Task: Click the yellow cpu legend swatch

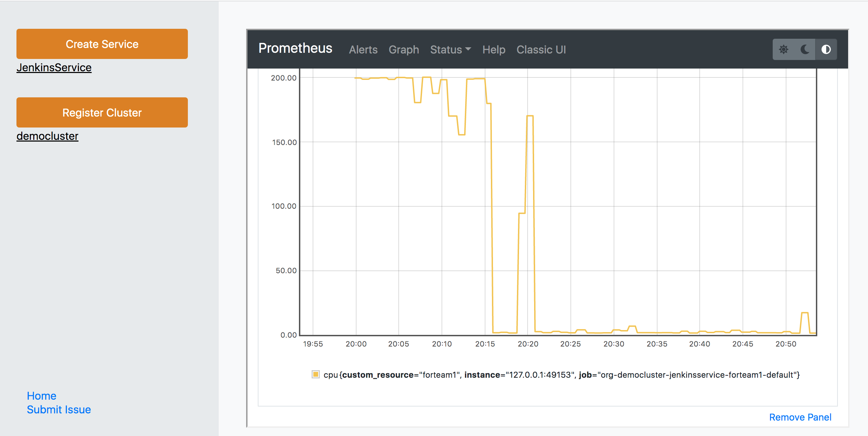Action: tap(315, 374)
